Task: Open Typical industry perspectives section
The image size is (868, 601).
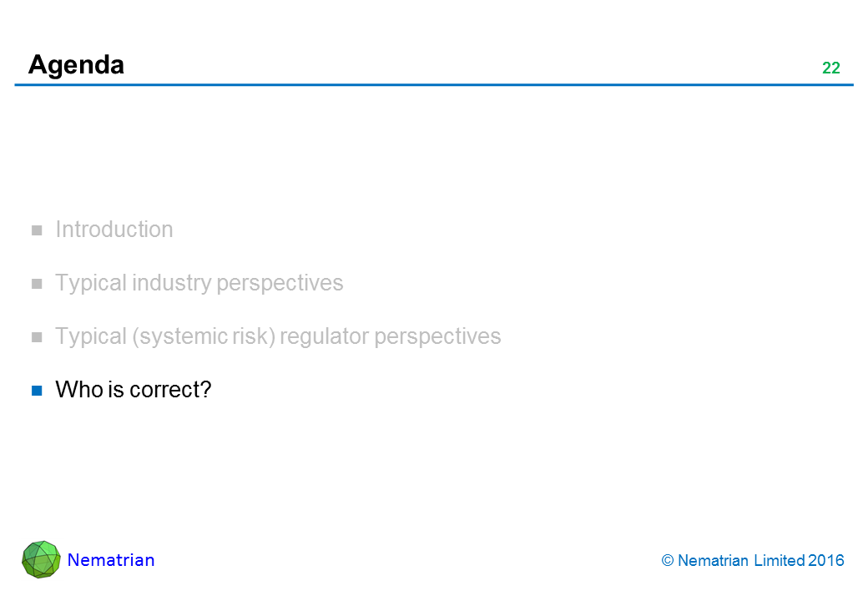Action: tap(199, 283)
